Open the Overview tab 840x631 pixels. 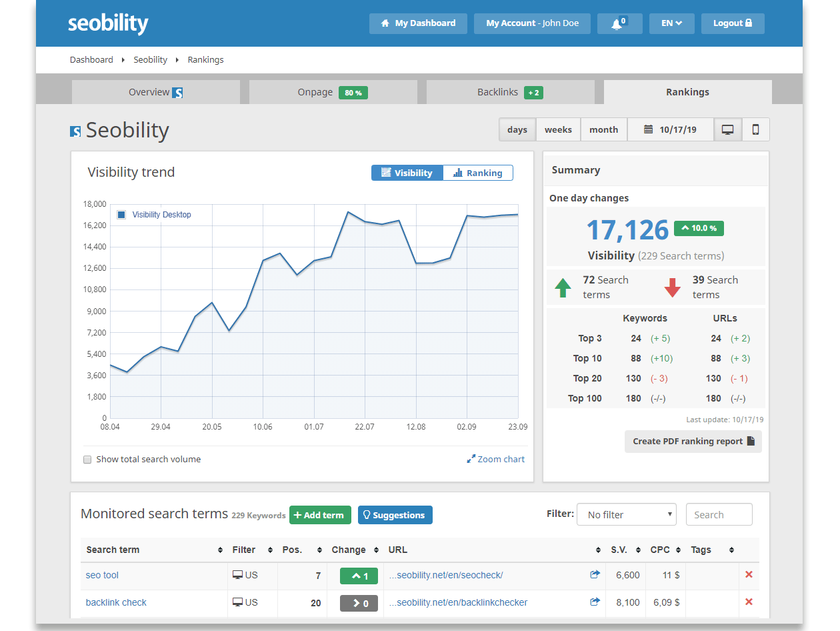[155, 92]
